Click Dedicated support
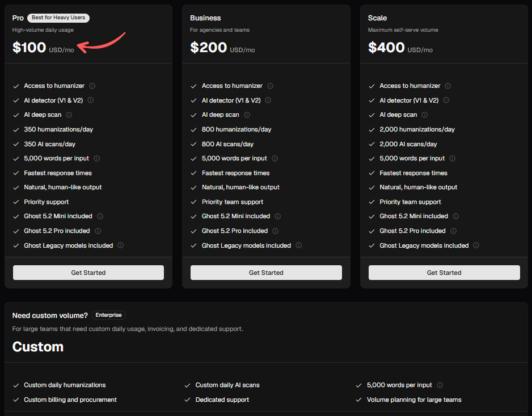This screenshot has width=532, height=416. click(x=222, y=400)
